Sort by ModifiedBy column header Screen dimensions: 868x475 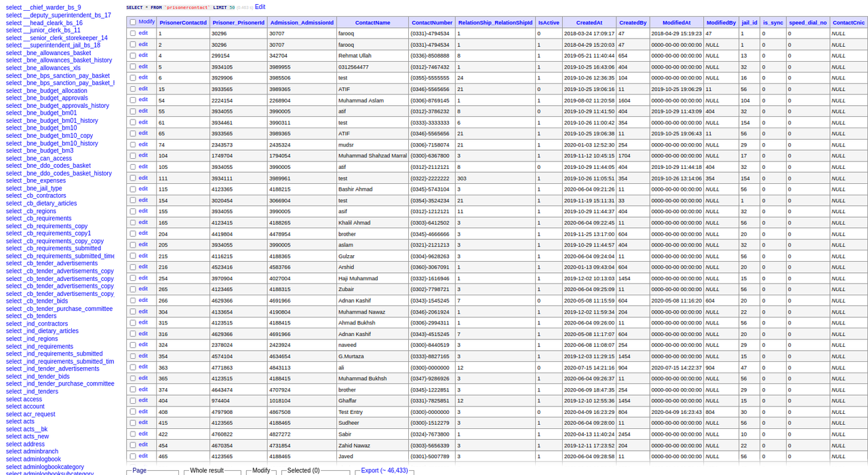(721, 22)
